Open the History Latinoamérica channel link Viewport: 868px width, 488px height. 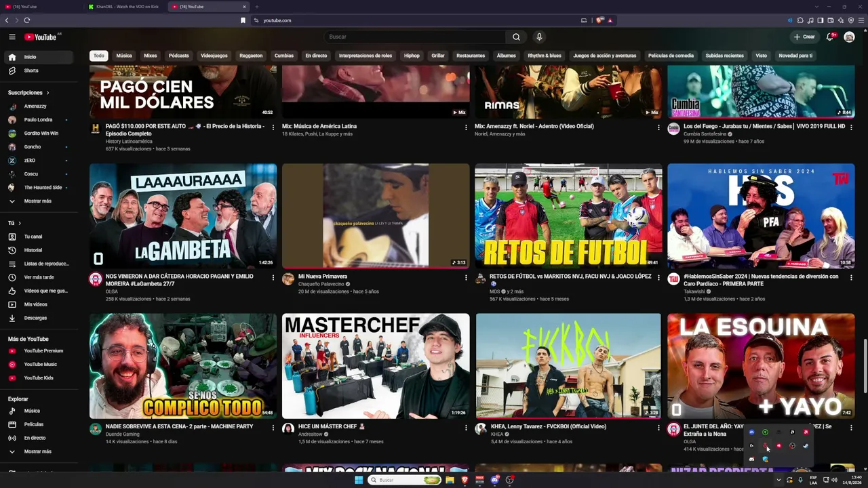tap(129, 142)
